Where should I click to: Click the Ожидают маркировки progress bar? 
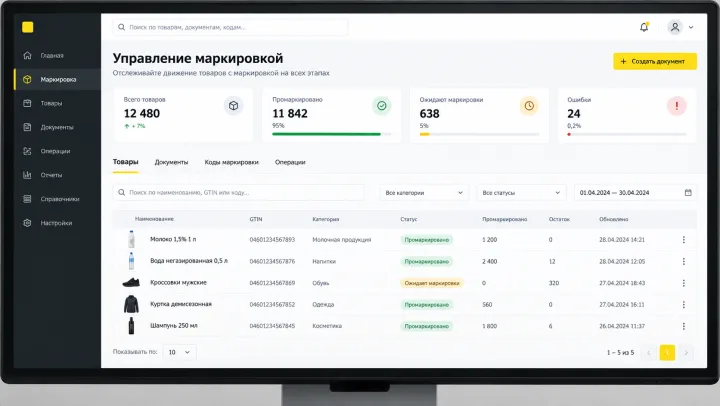(x=479, y=134)
